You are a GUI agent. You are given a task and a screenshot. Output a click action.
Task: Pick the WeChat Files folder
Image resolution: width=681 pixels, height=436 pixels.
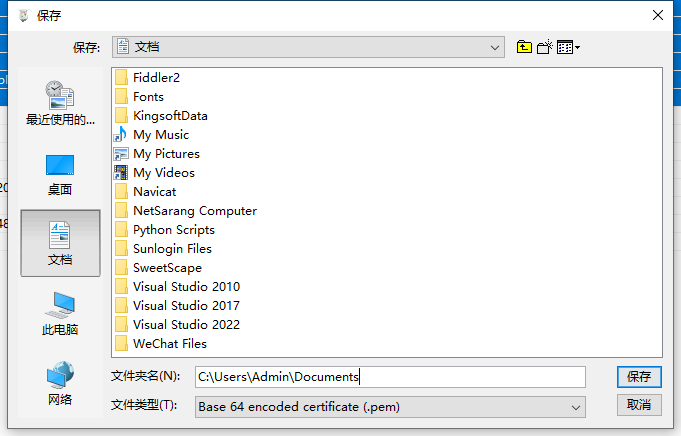coord(169,343)
